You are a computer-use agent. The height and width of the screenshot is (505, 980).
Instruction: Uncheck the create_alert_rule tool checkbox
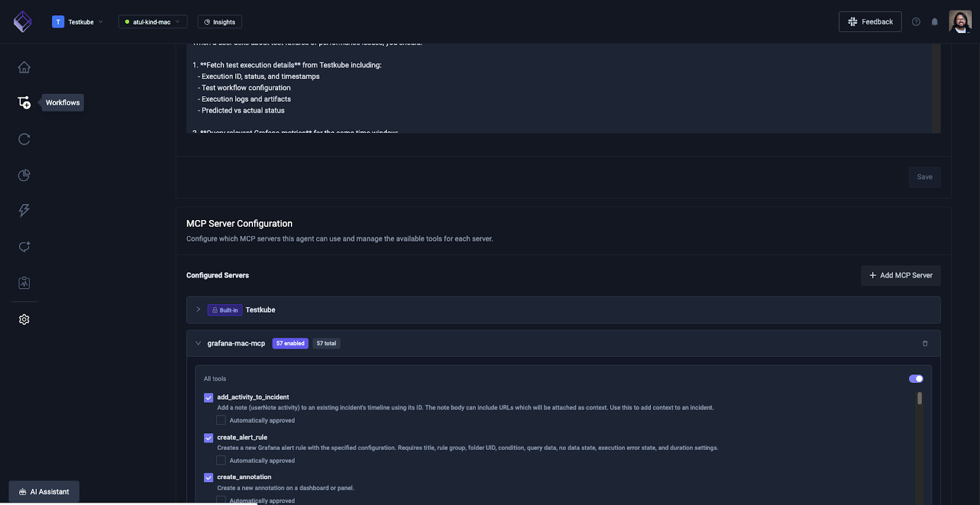(x=208, y=438)
